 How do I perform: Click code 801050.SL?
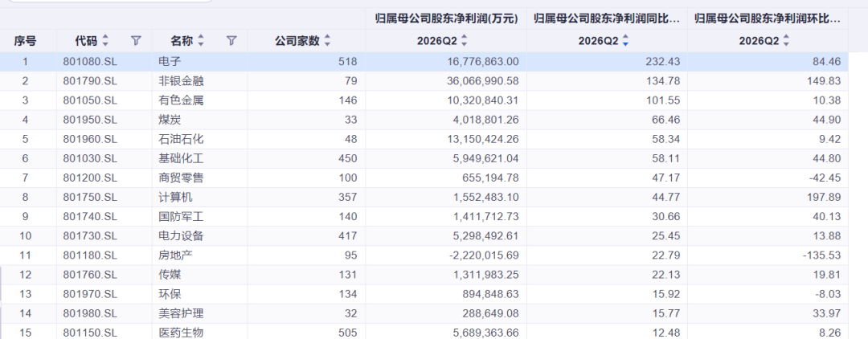tap(90, 100)
